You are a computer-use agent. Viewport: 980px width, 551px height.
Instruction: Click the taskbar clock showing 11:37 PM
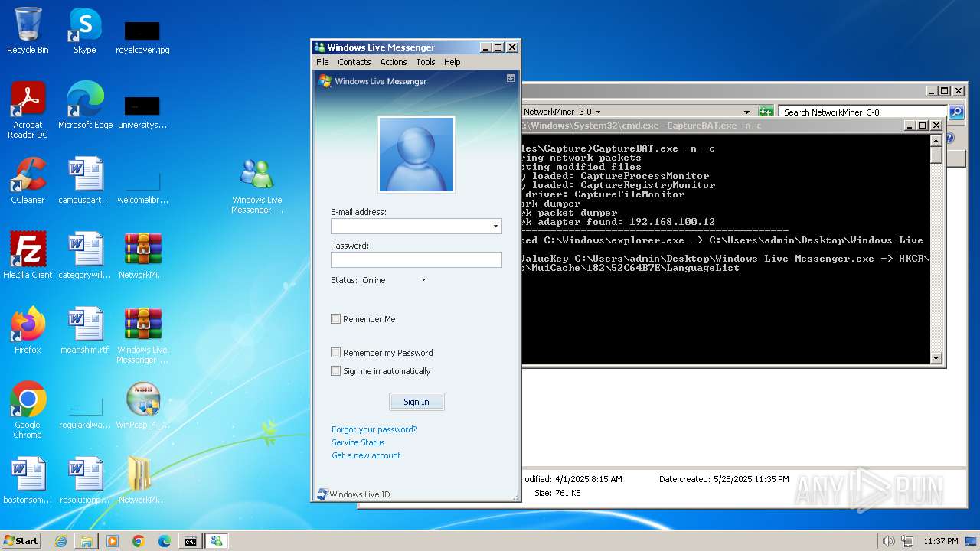click(x=940, y=541)
